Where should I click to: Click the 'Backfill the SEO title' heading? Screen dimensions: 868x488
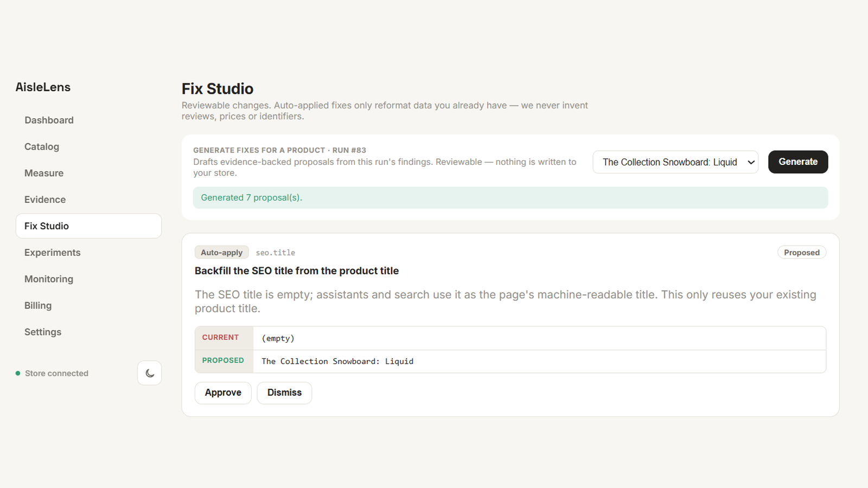point(297,271)
